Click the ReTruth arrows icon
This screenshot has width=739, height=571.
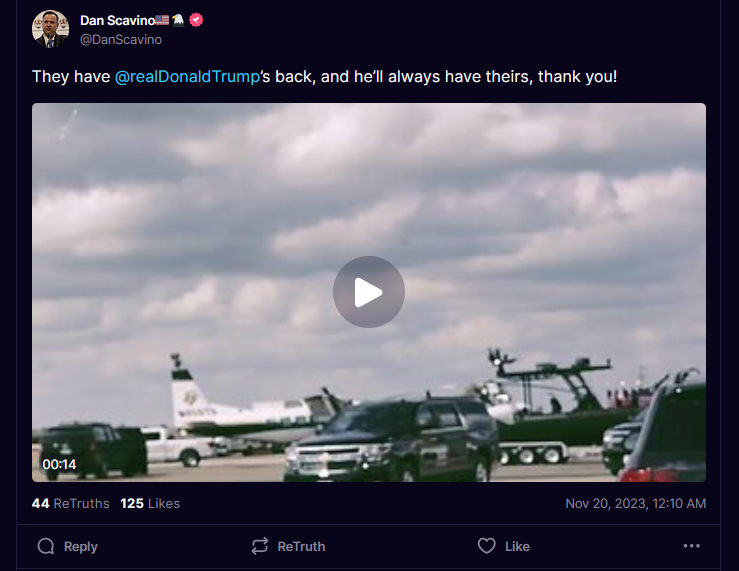[x=260, y=546]
